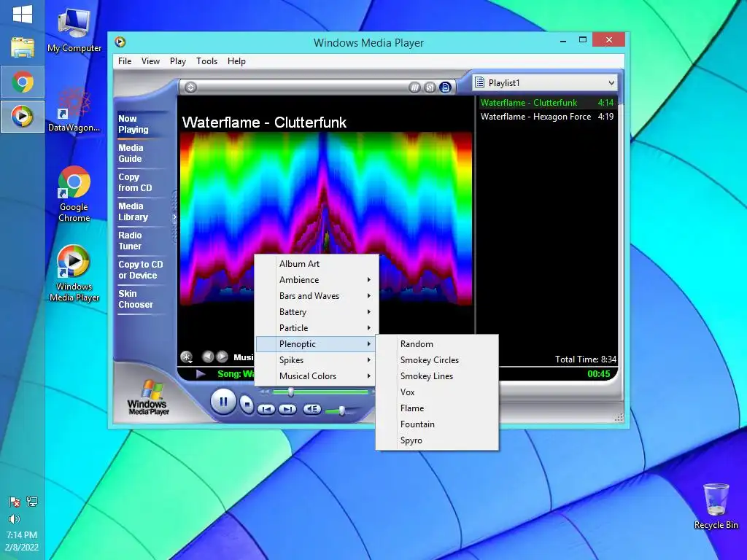
Task: Select Waterflame - Clutterfunk in playlist
Action: coord(547,103)
